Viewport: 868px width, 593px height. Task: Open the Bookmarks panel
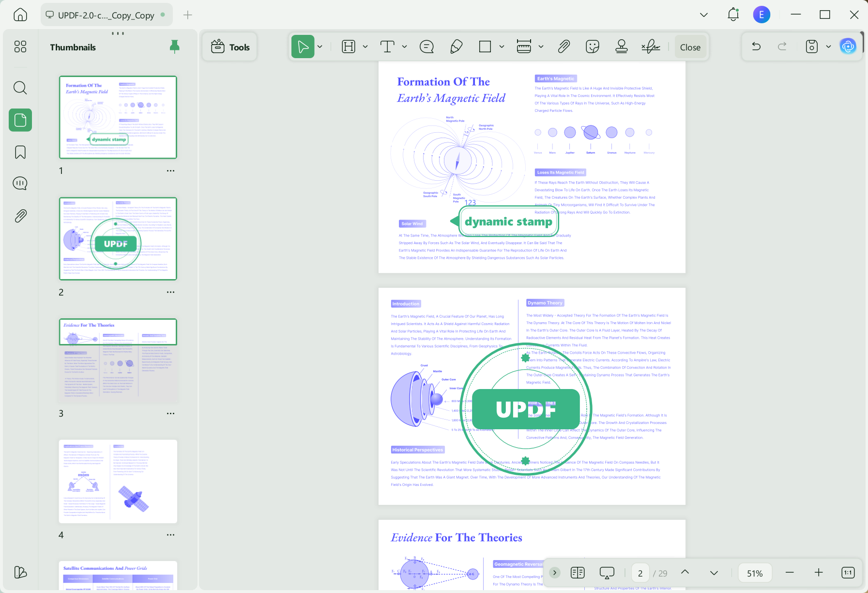pos(20,152)
